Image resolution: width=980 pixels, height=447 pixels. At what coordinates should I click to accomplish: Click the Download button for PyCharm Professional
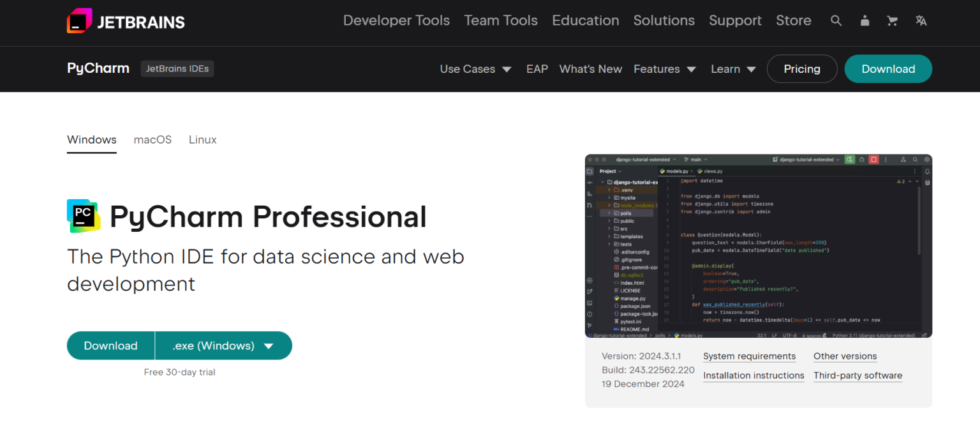(x=110, y=345)
